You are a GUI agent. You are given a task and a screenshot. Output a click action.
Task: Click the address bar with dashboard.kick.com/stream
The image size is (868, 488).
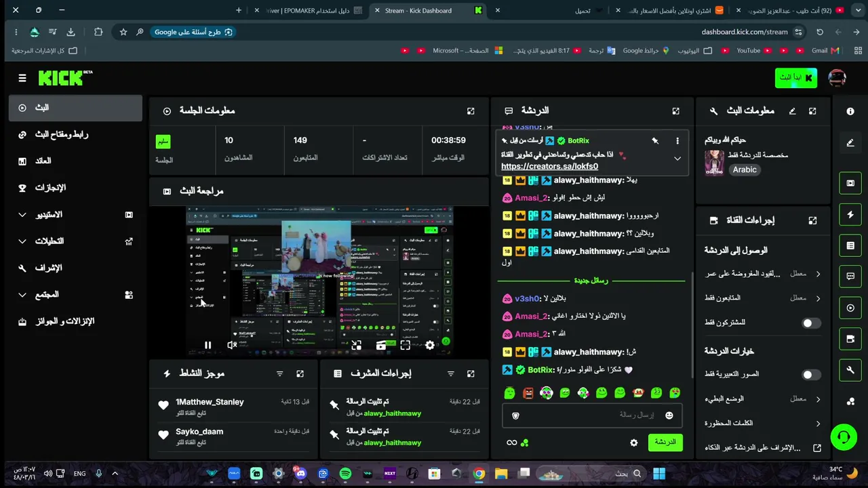coord(745,32)
